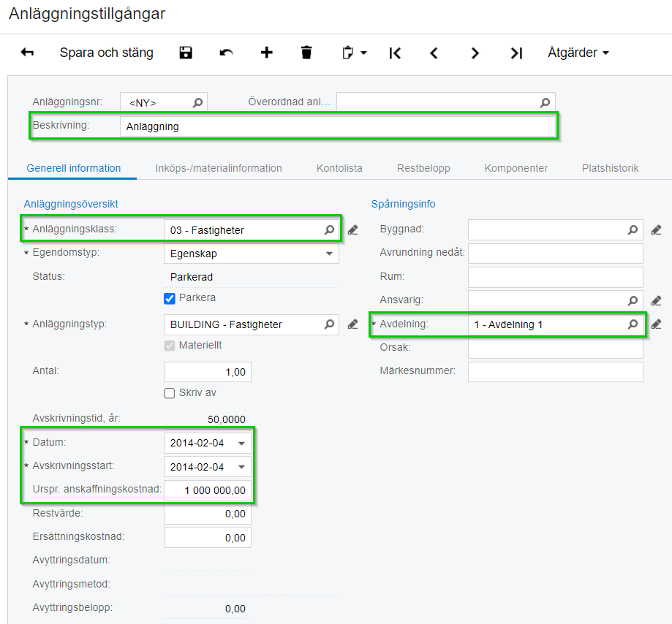Screen dimensions: 672x624
Task: Open the Datum date picker dropdown
Action: (242, 444)
